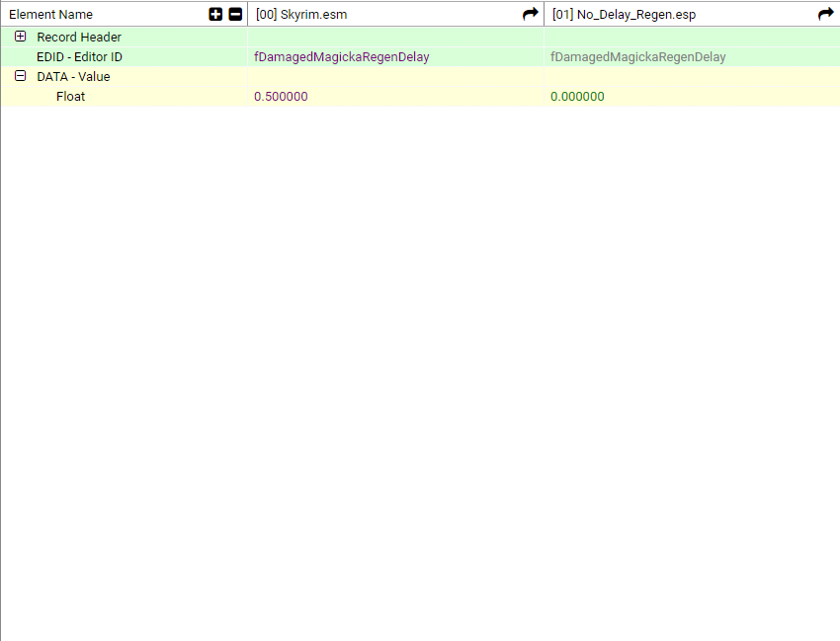Click the collapse all minus icon
Viewport: 840px width, 641px height.
coord(235,14)
